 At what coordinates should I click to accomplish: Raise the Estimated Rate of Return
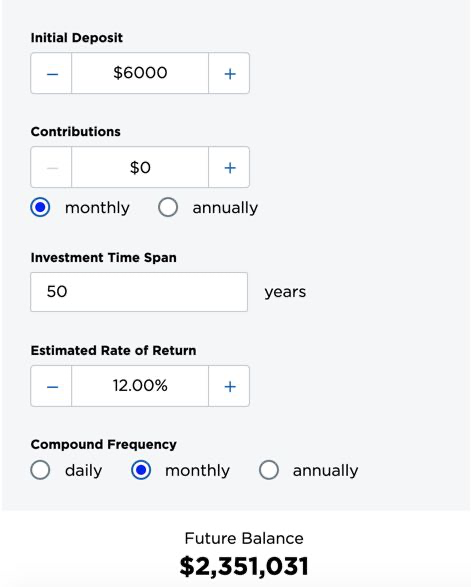point(229,386)
